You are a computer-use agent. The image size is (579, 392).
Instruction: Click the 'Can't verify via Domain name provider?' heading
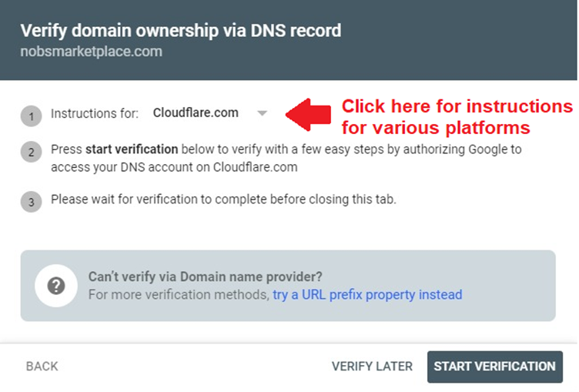[x=205, y=276]
